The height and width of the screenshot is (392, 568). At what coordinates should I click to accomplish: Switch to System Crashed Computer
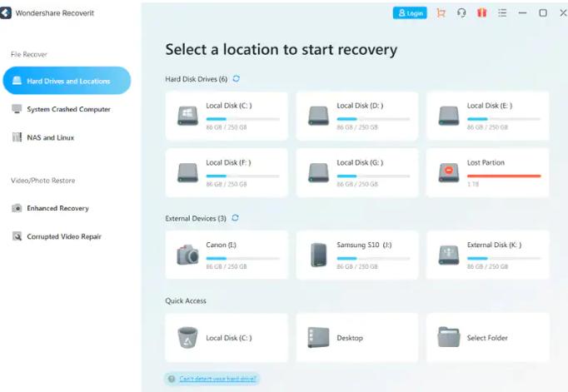[67, 109]
